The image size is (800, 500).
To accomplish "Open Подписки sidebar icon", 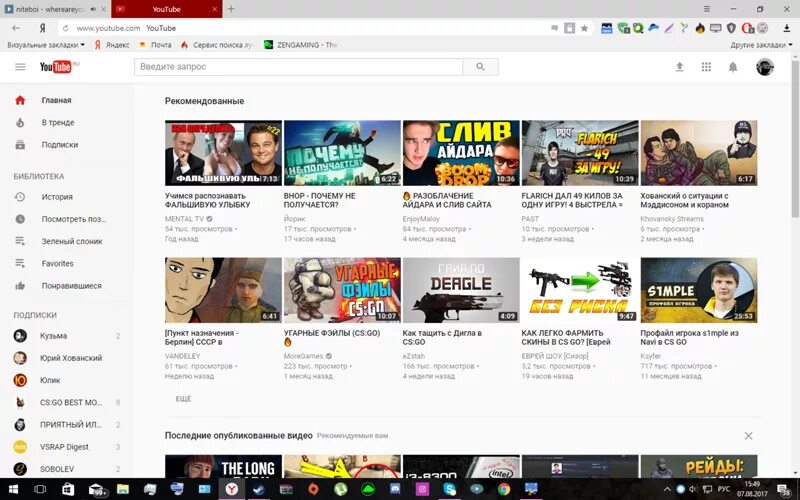I will [20, 144].
